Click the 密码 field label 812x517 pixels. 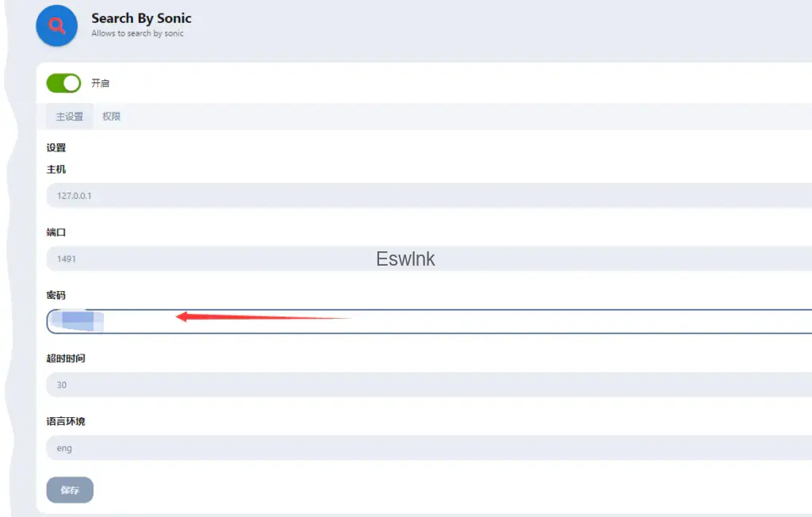coord(56,295)
